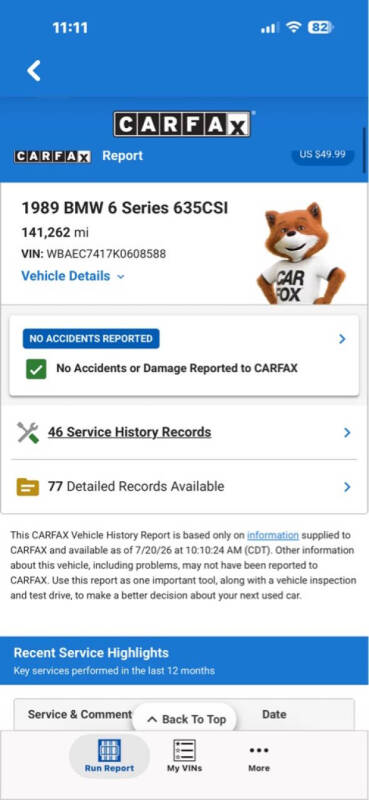Tap the Back To Top button
The width and height of the screenshot is (369, 800).
186,719
